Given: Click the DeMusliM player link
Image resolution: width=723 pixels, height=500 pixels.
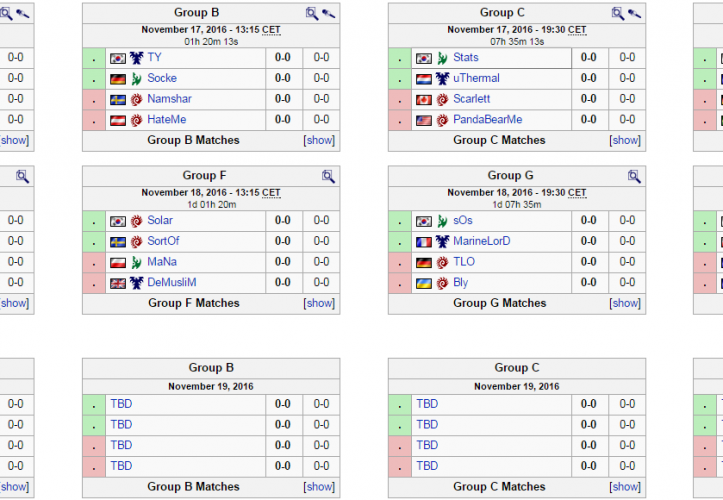Looking at the screenshot, I should pyautogui.click(x=172, y=283).
